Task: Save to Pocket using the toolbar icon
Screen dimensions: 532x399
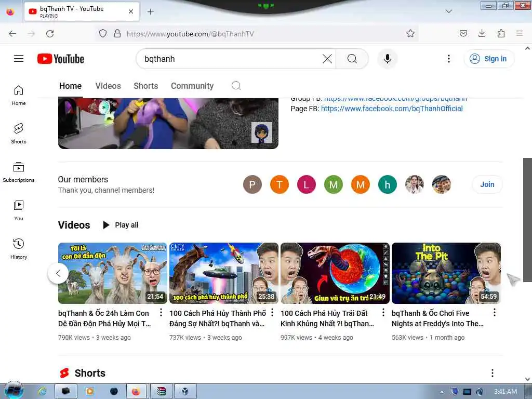Action: (463, 33)
